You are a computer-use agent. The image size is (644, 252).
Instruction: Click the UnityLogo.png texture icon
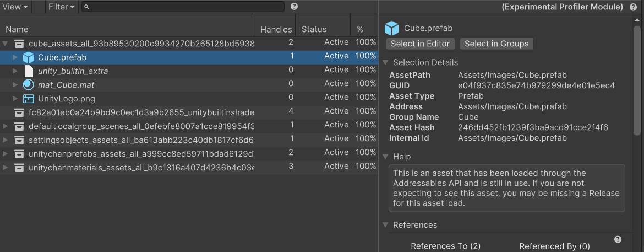pyautogui.click(x=28, y=98)
